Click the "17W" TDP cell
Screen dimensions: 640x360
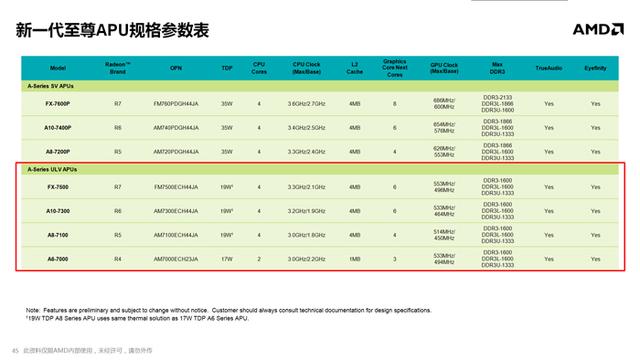(227, 259)
